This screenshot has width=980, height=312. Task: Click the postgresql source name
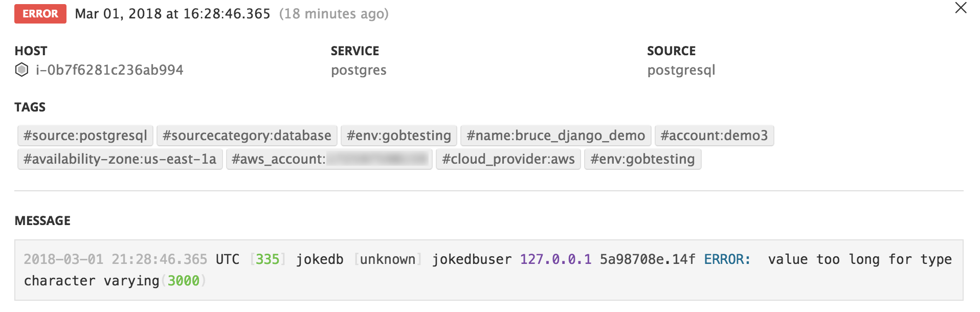point(682,70)
